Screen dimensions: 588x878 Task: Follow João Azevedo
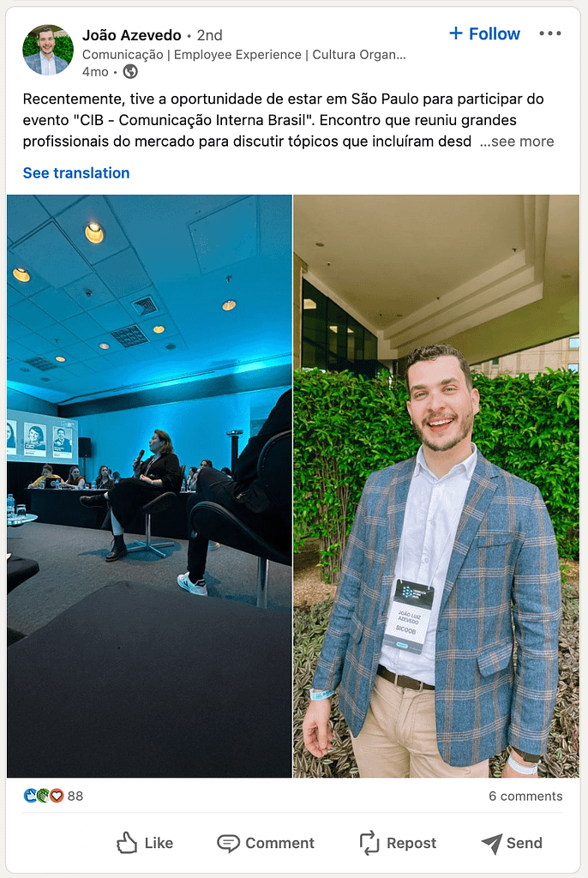[x=485, y=33]
